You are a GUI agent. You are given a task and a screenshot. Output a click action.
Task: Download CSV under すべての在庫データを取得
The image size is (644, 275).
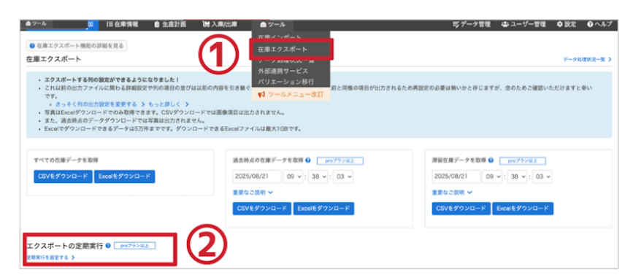click(x=64, y=177)
